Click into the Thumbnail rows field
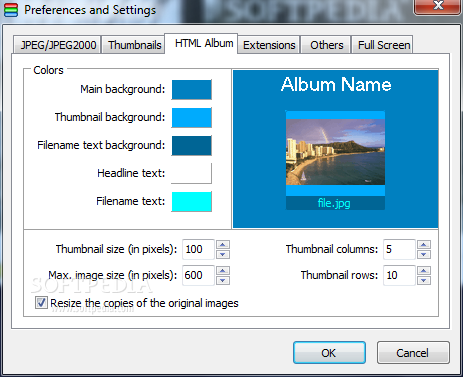The image size is (463, 377). coord(399,275)
